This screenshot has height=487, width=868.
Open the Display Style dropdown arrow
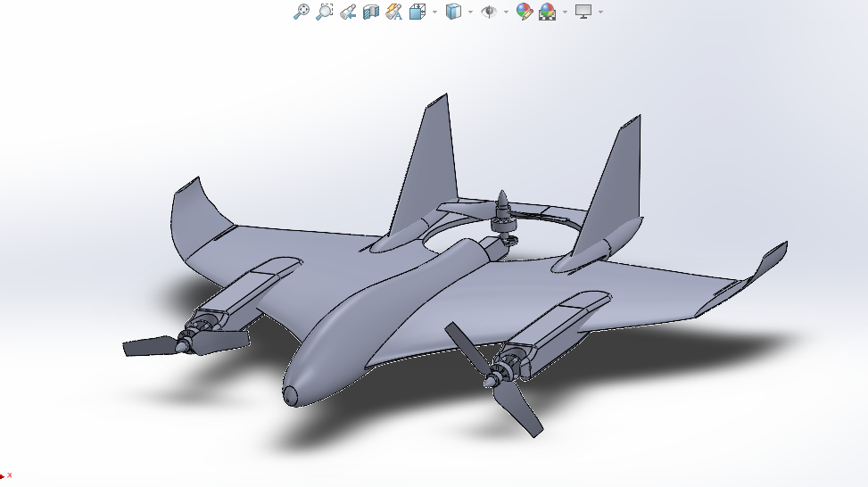coord(470,12)
